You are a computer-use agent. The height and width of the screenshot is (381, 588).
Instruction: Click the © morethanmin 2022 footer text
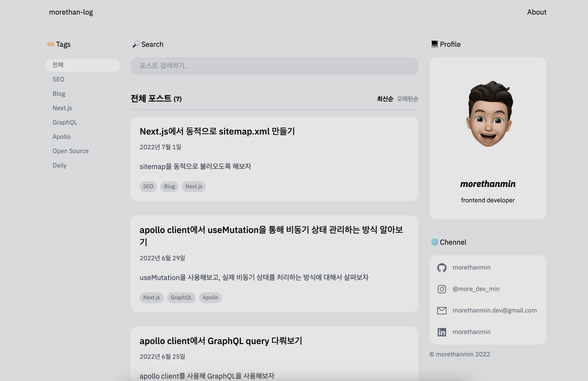460,354
